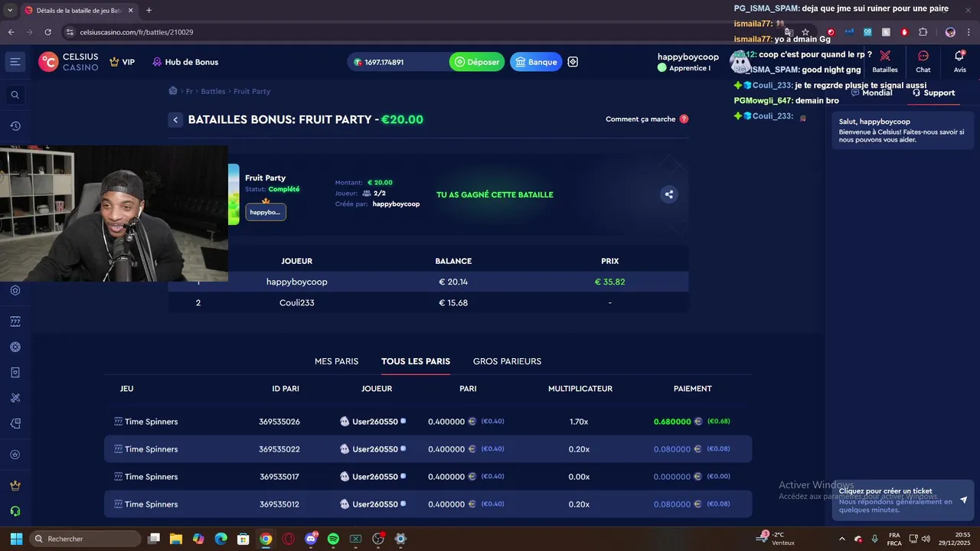The height and width of the screenshot is (551, 980).
Task: Click the Fruit Party breadcrumb
Action: [x=252, y=91]
